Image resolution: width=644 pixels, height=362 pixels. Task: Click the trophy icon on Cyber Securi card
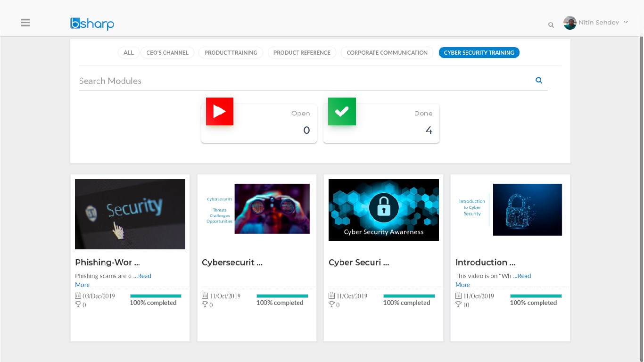[x=332, y=304]
